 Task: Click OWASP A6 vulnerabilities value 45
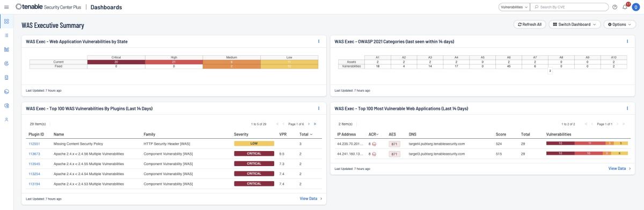coord(508,66)
